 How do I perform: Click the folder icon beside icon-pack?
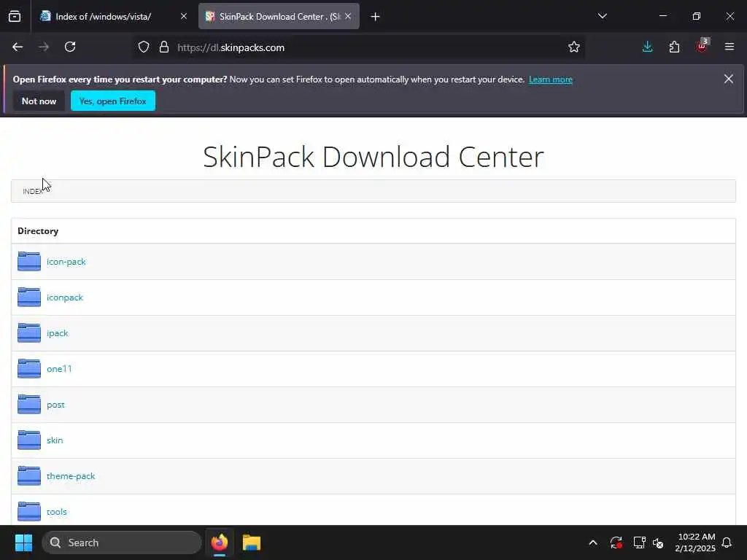click(29, 262)
